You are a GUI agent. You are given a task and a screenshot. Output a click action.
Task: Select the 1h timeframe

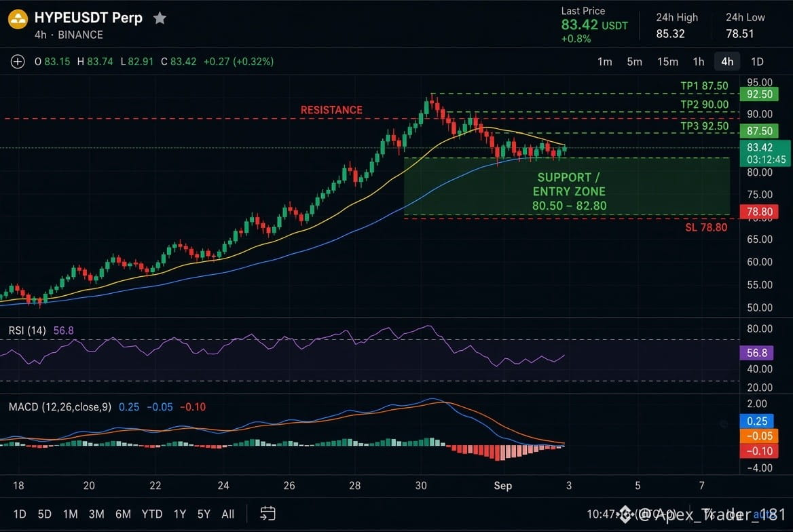[699, 62]
